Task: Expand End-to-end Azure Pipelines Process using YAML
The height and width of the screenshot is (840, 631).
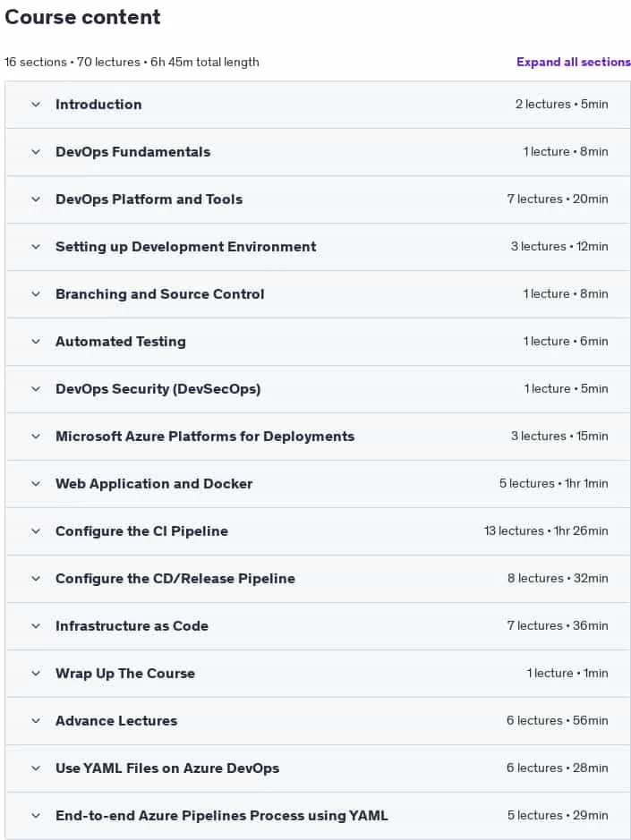Action: click(318, 816)
